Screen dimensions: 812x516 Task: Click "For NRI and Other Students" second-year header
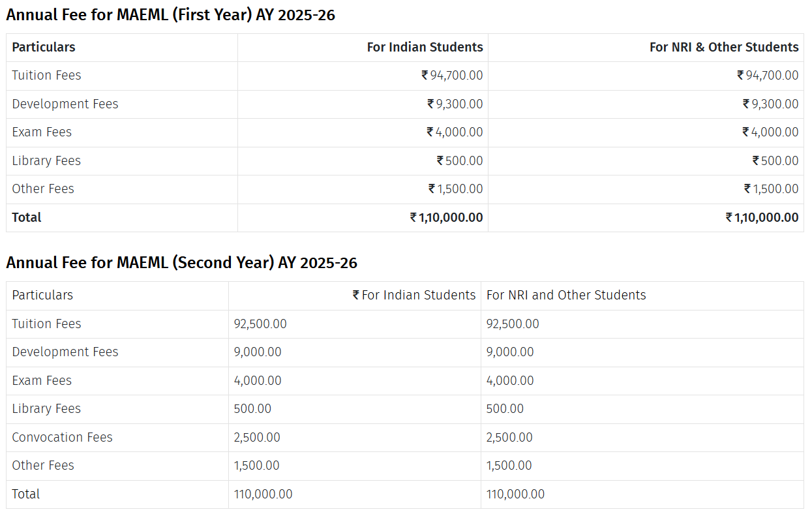tap(565, 295)
